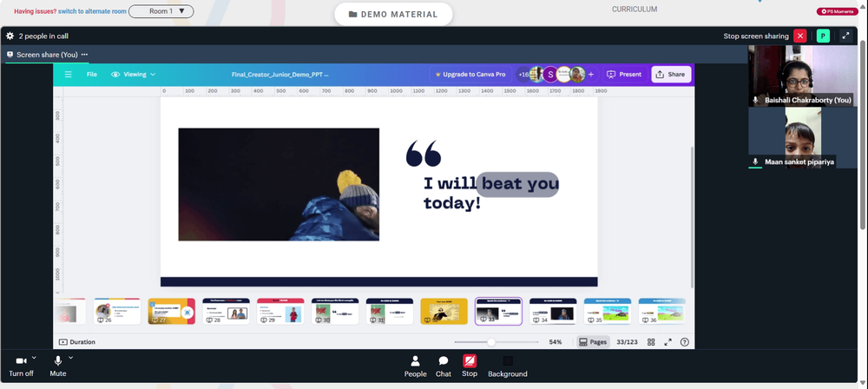Open the Duration control

pyautogui.click(x=77, y=342)
